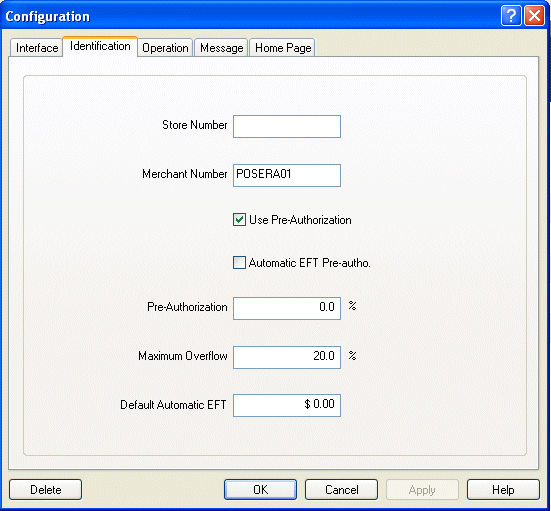Select the Identification tab
The height and width of the screenshot is (511, 551).
tap(100, 46)
